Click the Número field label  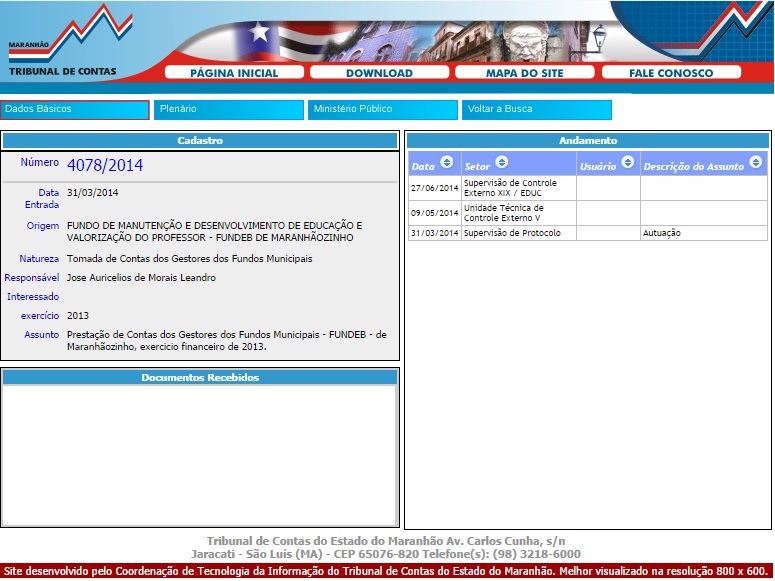point(40,162)
